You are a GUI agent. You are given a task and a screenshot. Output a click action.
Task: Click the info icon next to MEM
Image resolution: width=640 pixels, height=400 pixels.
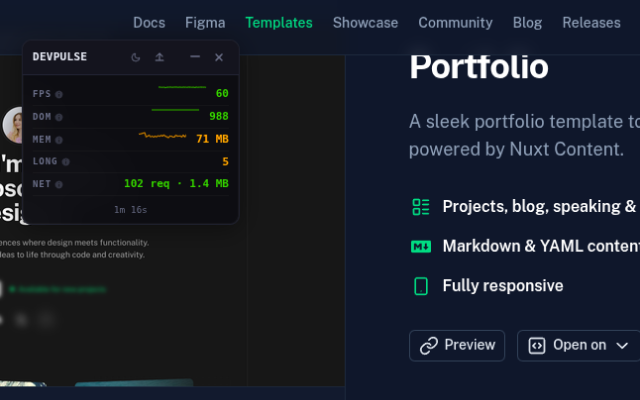(59, 140)
